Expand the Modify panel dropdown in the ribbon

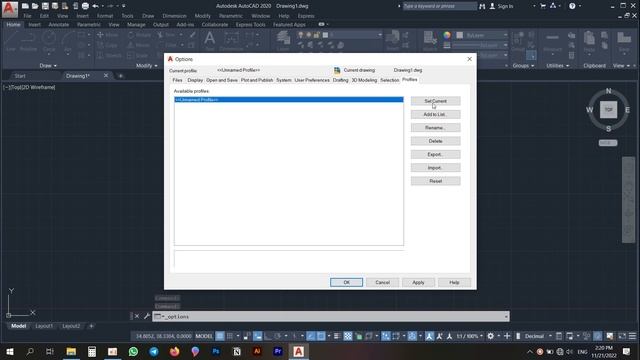[x=147, y=66]
